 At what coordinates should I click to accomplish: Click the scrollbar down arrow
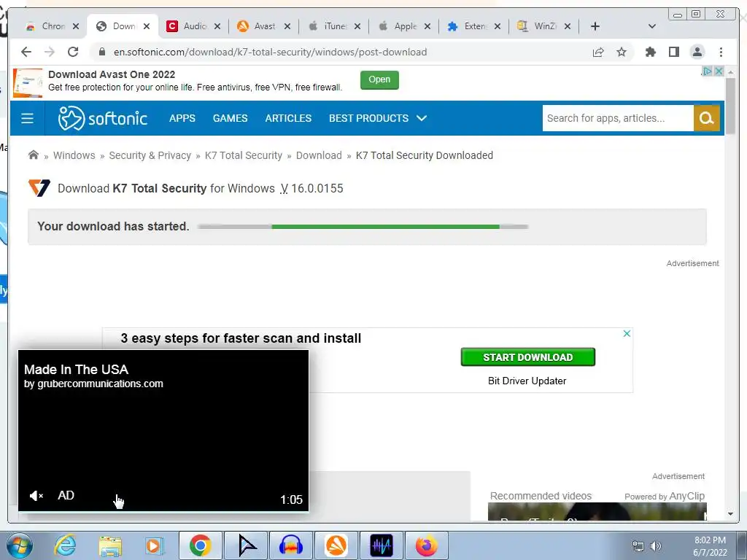coord(730,514)
